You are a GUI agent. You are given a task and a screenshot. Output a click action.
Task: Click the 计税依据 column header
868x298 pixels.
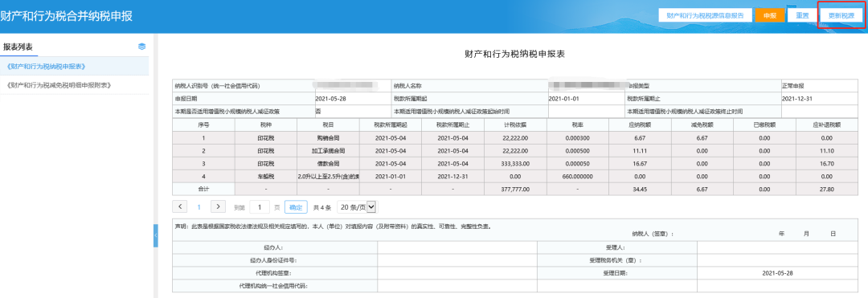tap(515, 125)
